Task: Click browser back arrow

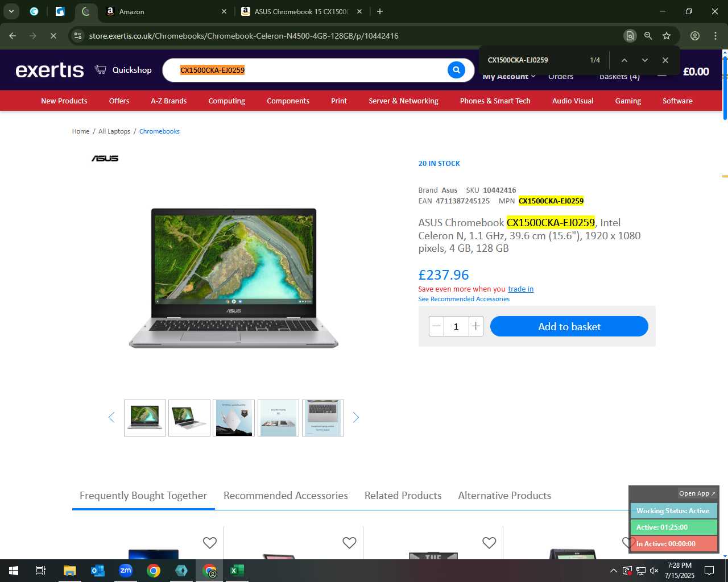Action: pos(13,36)
